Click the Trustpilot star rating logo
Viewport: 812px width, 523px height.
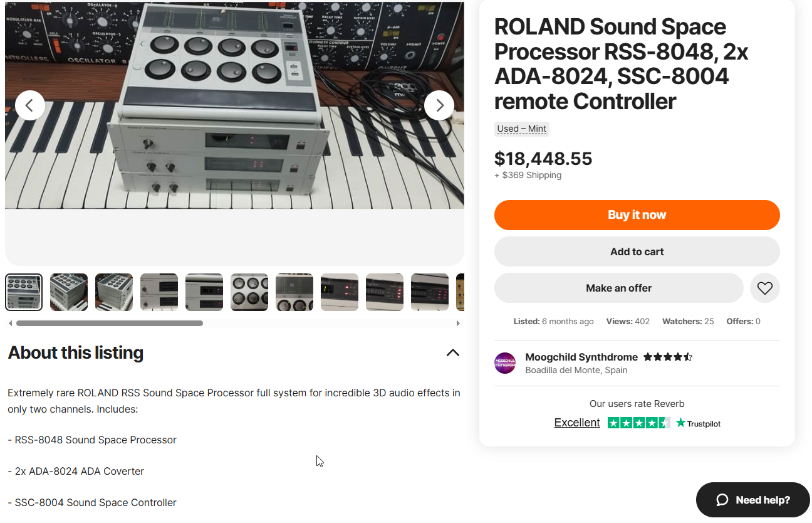pos(664,423)
